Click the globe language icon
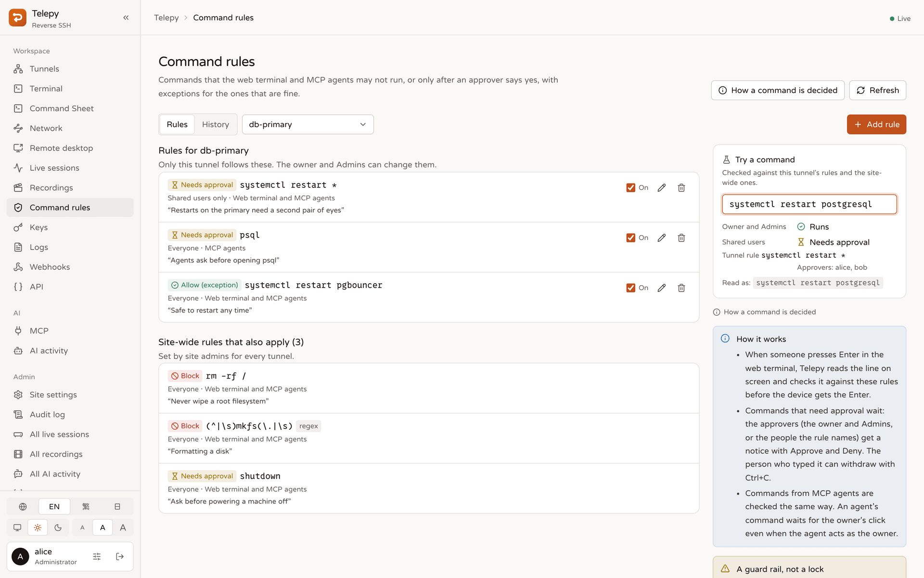 [x=23, y=507]
